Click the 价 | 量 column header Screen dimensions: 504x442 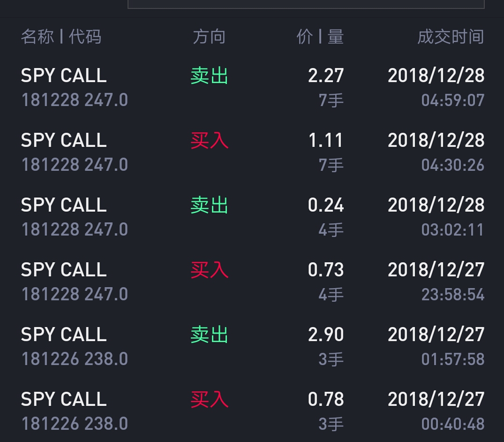point(320,36)
